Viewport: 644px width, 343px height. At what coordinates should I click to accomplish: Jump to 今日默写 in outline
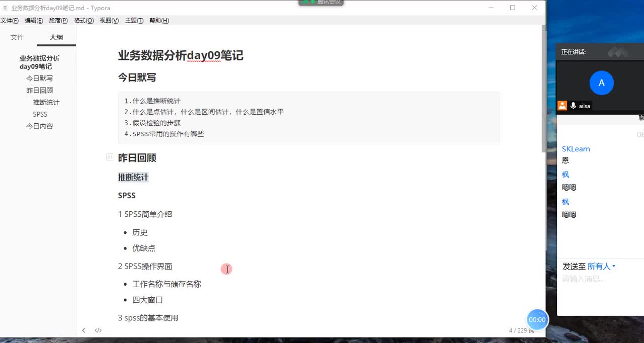(x=40, y=78)
